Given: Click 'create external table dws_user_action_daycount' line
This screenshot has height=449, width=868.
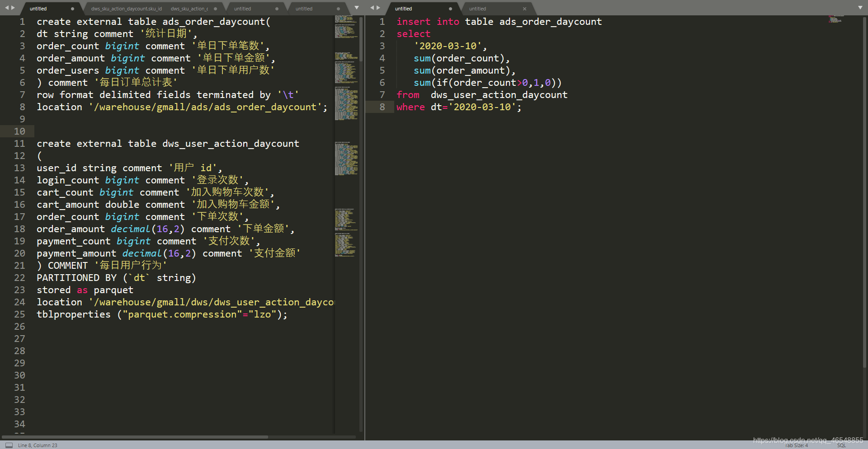Looking at the screenshot, I should tap(168, 144).
